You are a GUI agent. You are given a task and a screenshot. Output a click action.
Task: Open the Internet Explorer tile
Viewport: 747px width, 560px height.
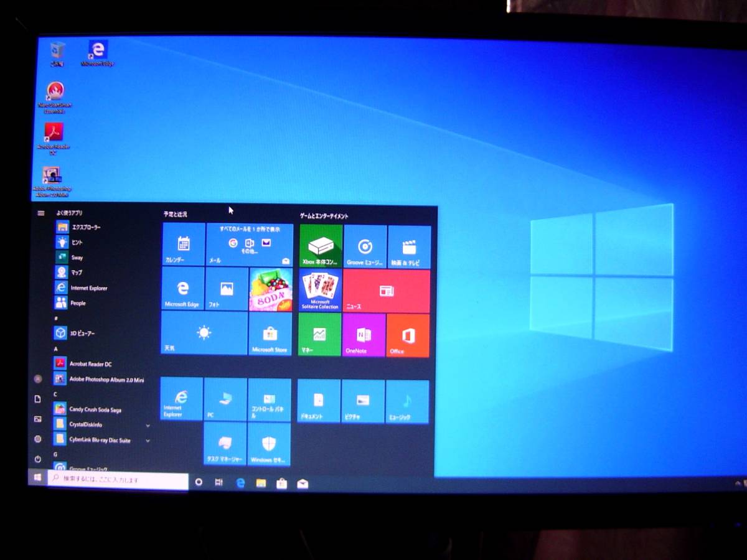coord(182,398)
